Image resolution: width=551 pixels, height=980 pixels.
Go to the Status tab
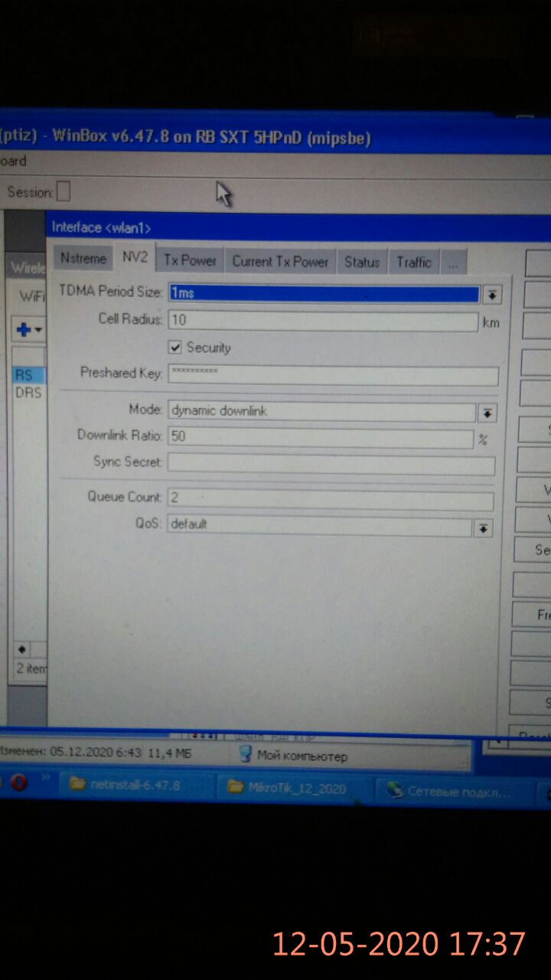[x=362, y=262]
